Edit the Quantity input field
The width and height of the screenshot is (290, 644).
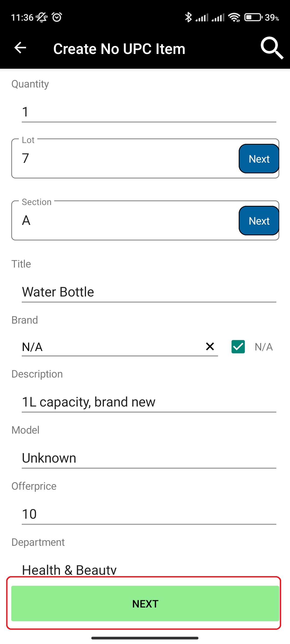149,112
